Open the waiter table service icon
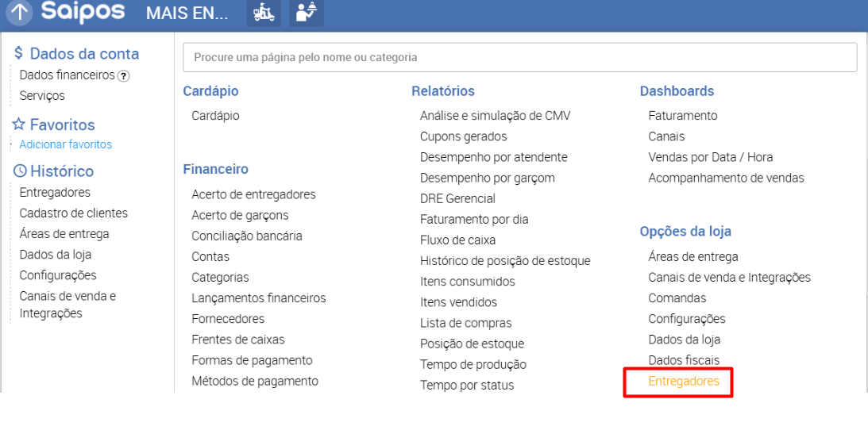Screen dimensions: 868x430 pos(307,13)
